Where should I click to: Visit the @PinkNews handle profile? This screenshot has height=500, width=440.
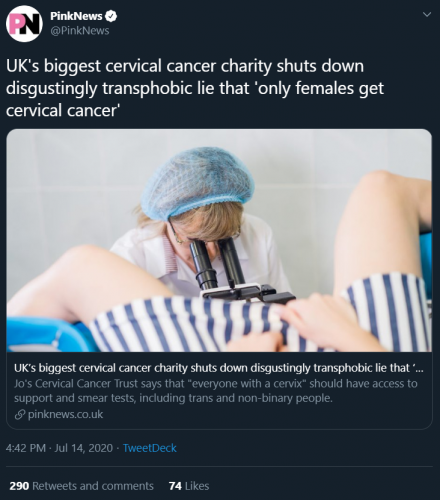(x=80, y=31)
